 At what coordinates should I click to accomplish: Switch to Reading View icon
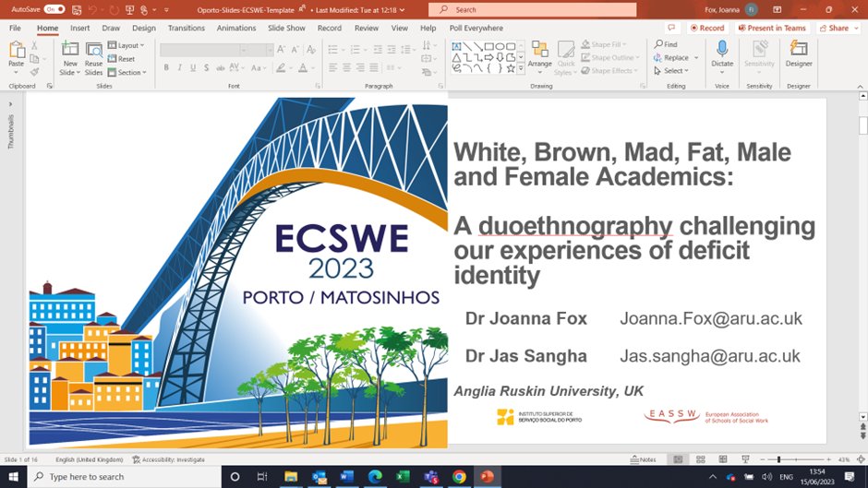coord(723,459)
